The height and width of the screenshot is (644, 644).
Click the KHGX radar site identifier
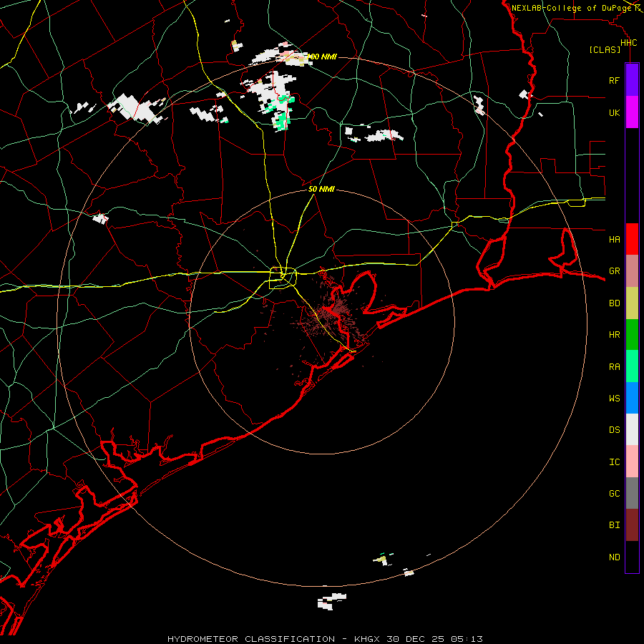pos(369,639)
